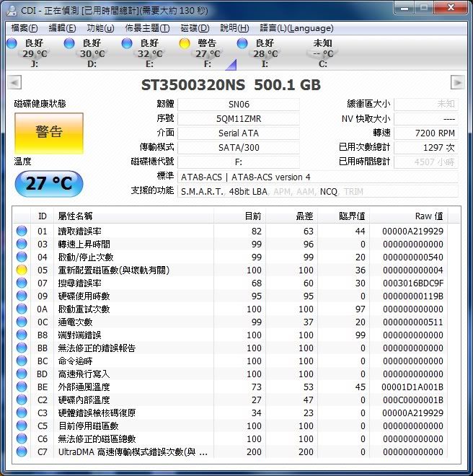473x476 pixels.
Task: Click the 臨界值 column header
Action: coord(344,216)
